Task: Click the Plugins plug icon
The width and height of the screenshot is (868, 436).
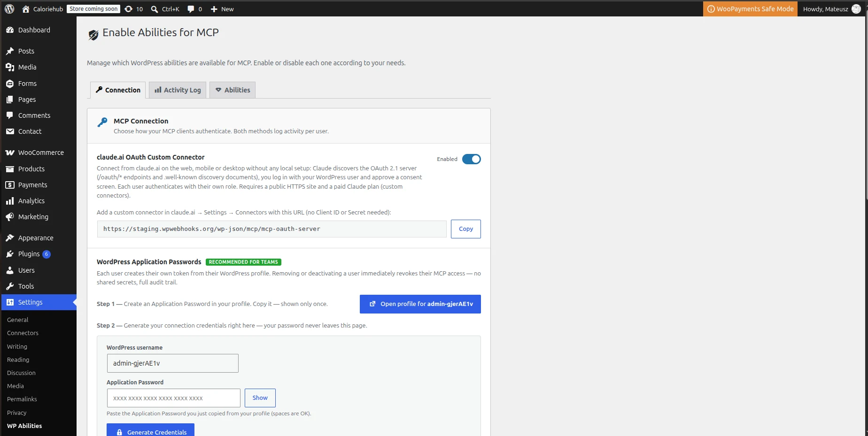Action: (x=10, y=254)
